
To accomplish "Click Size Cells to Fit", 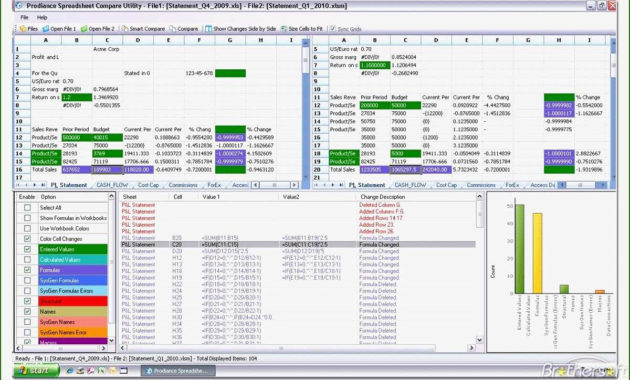I will click(x=301, y=29).
